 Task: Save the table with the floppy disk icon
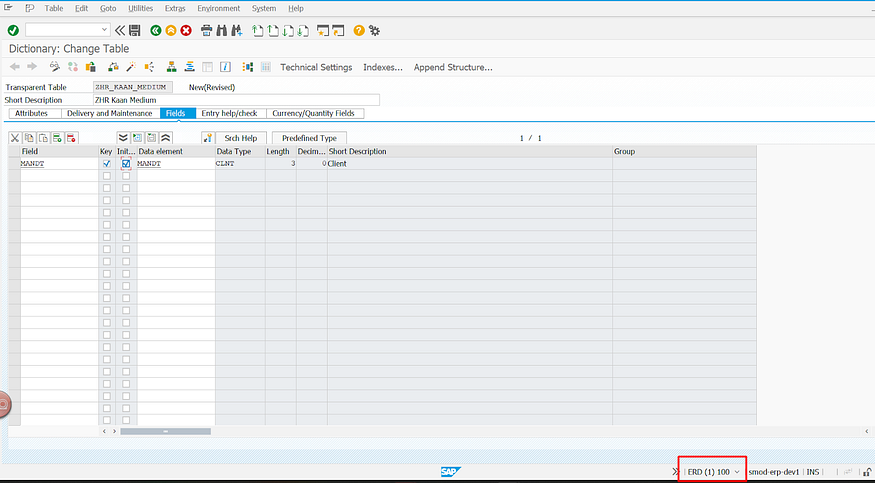134,30
